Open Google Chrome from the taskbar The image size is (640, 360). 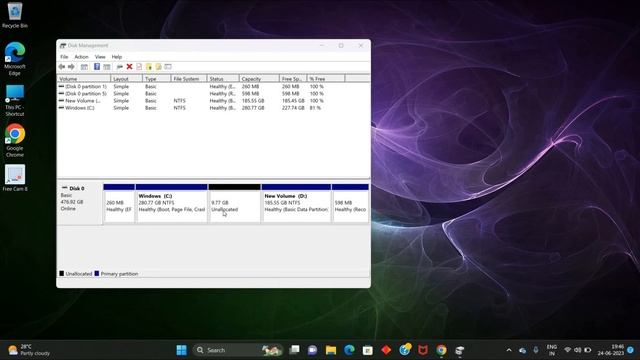click(441, 350)
